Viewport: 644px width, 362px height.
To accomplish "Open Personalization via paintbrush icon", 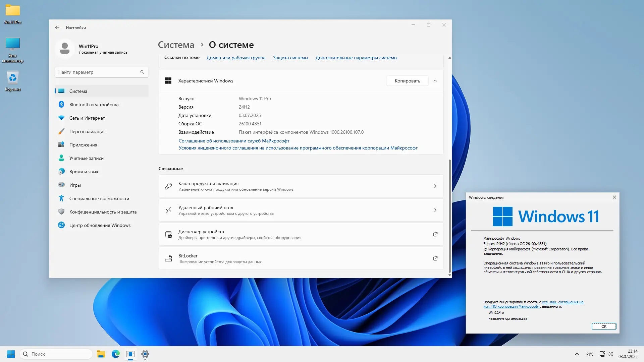I will tap(61, 131).
